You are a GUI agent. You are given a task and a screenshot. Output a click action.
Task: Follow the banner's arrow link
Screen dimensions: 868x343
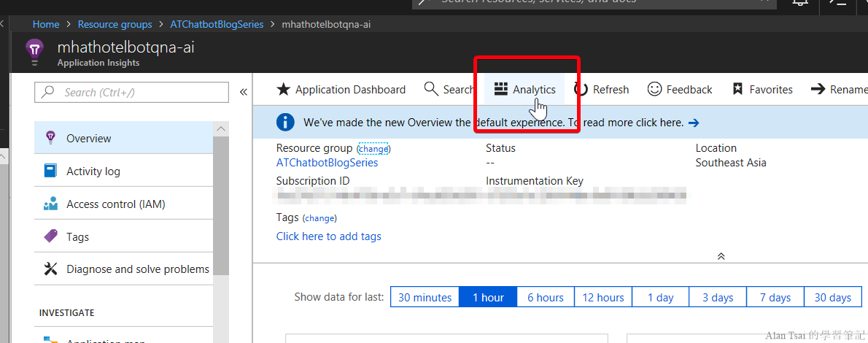pyautogui.click(x=694, y=123)
